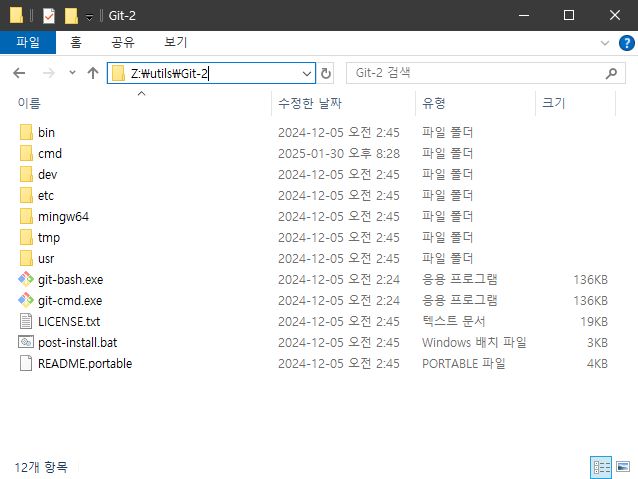
Task: Click the LICENSE.txt text document icon
Action: [26, 322]
